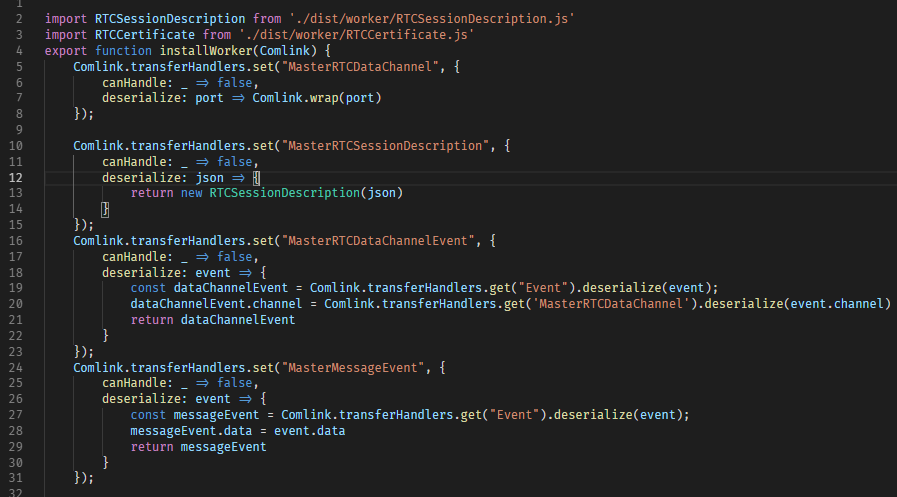
Task: Click the import path './dist/worker/RTCSessionDescription.js'
Action: pos(432,19)
